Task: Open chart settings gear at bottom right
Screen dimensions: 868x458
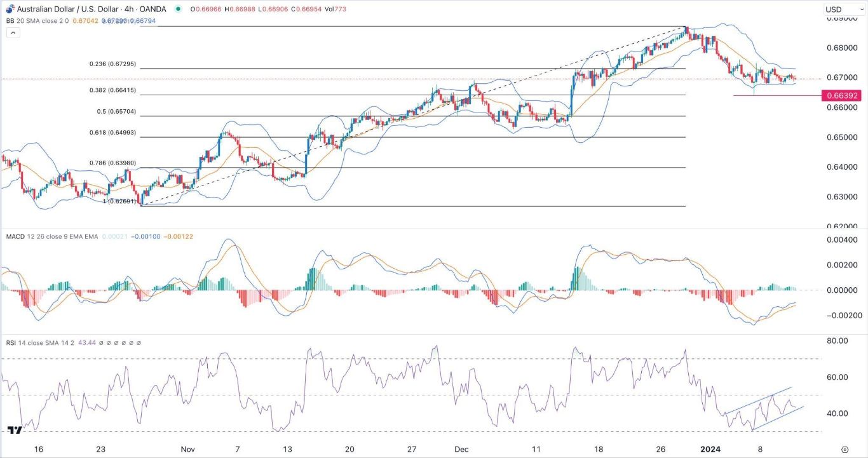Action: point(844,449)
